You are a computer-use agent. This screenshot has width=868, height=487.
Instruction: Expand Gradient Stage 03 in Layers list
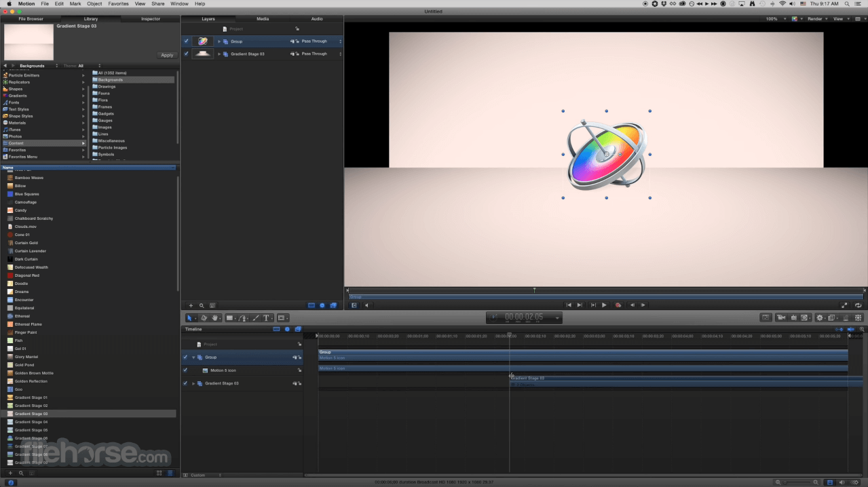219,54
